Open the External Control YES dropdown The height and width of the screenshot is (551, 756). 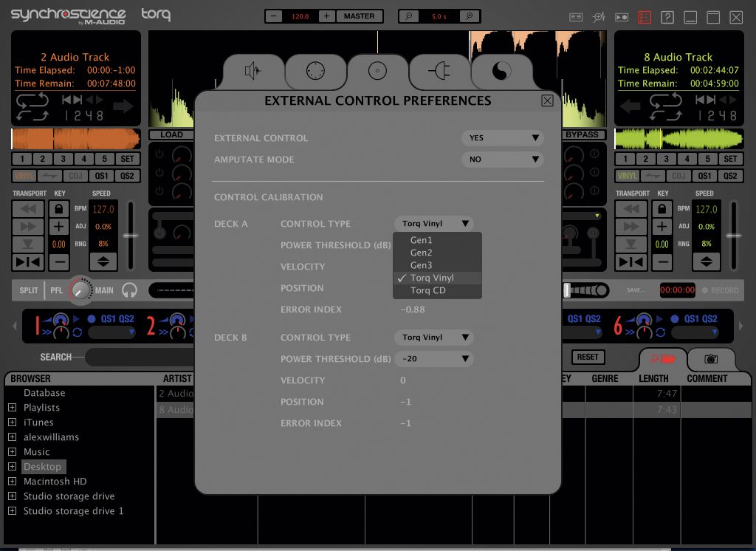(502, 138)
